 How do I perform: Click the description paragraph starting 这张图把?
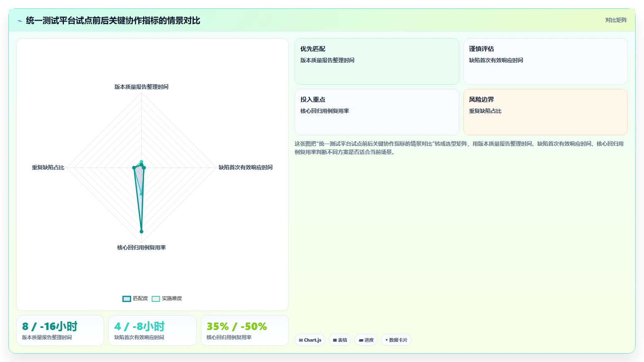[459, 148]
